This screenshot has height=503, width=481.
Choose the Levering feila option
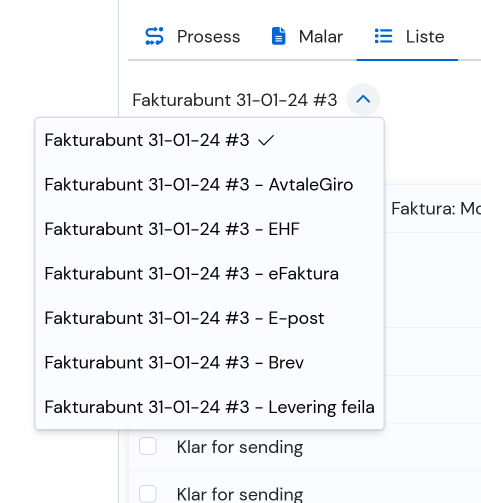point(209,407)
